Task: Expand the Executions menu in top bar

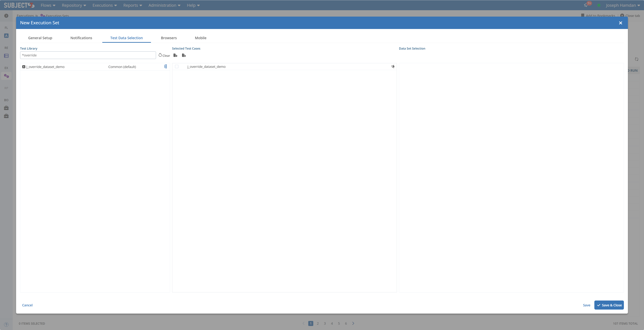Action: [104, 5]
